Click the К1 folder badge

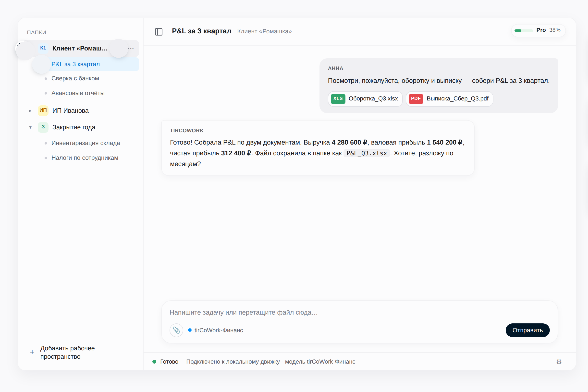[x=43, y=48]
